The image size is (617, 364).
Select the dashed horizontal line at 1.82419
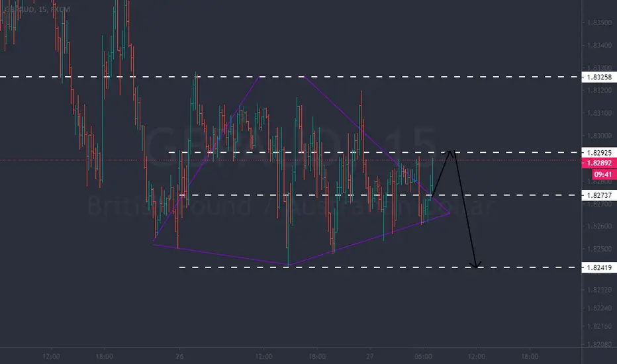(380, 267)
